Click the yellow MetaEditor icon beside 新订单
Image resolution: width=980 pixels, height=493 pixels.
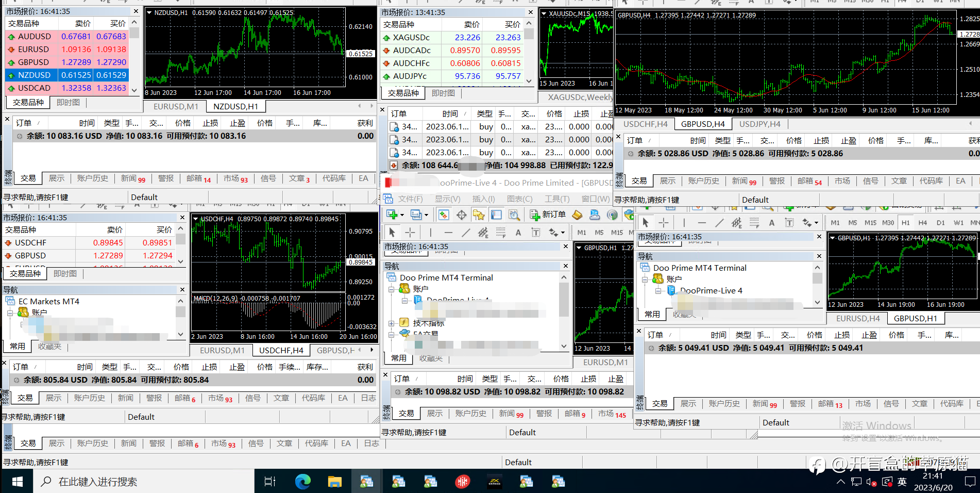pos(578,215)
